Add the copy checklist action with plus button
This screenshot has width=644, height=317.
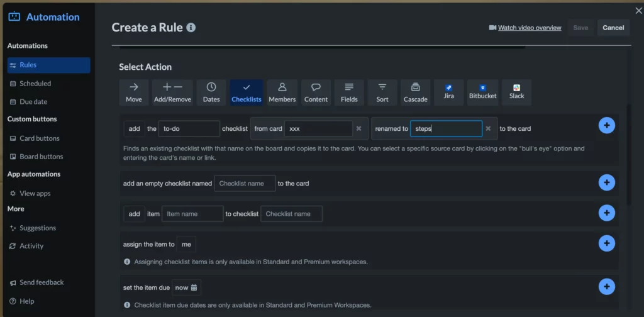[607, 125]
